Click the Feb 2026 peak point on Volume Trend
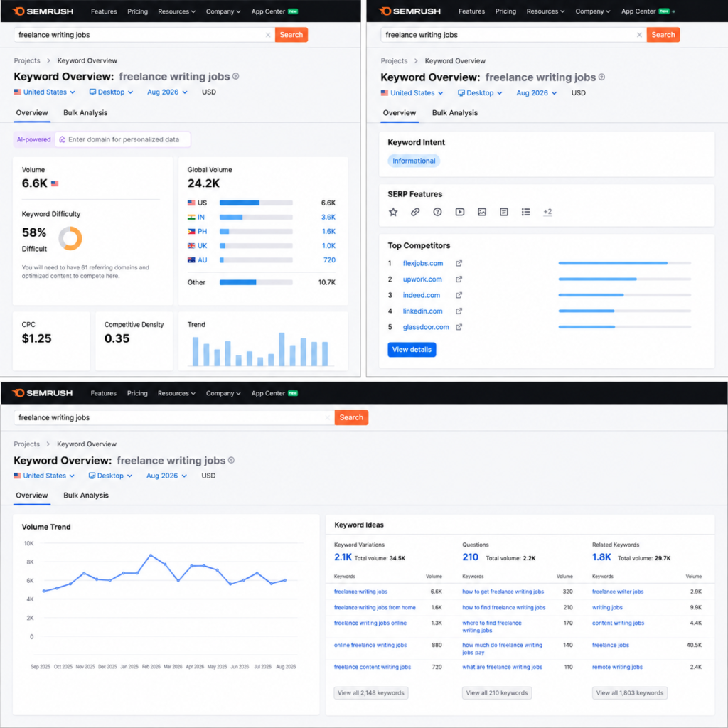728x728 pixels. tap(151, 555)
